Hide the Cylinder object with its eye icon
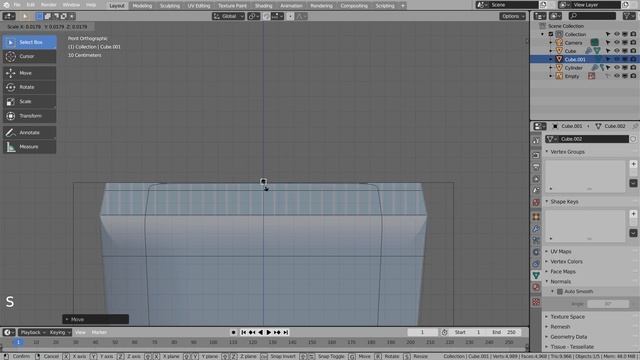The height and width of the screenshot is (360, 640). pos(617,68)
